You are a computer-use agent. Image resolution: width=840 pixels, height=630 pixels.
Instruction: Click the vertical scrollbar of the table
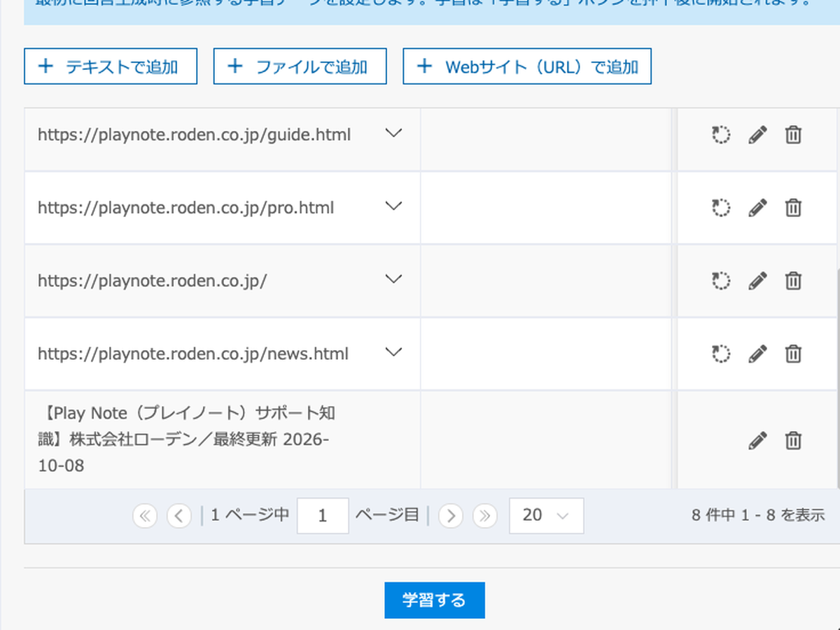[837, 378]
